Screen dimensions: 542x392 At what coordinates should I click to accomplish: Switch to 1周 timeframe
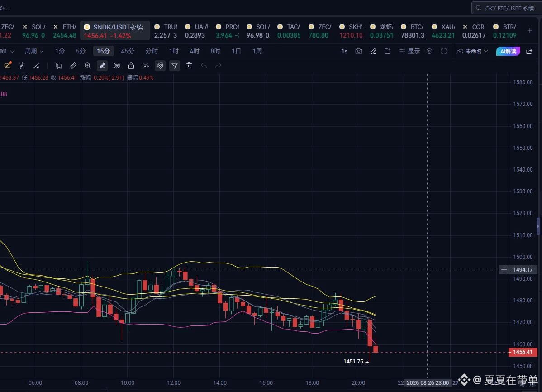(x=257, y=51)
